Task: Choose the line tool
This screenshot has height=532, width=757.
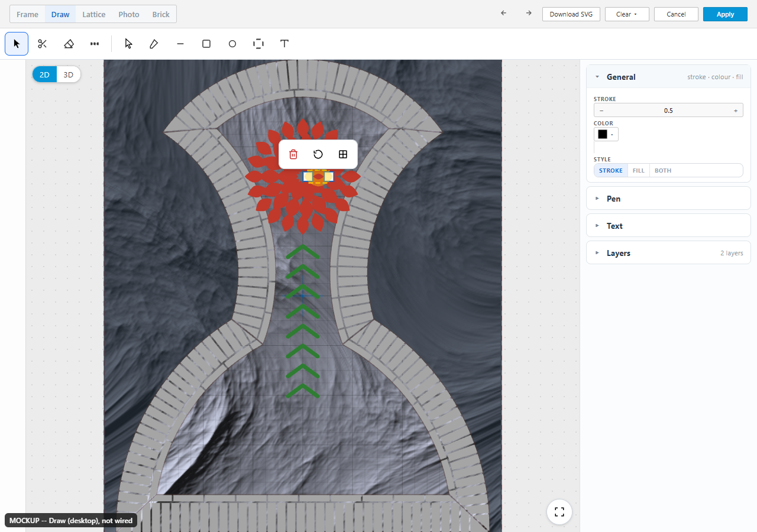Action: (180, 44)
